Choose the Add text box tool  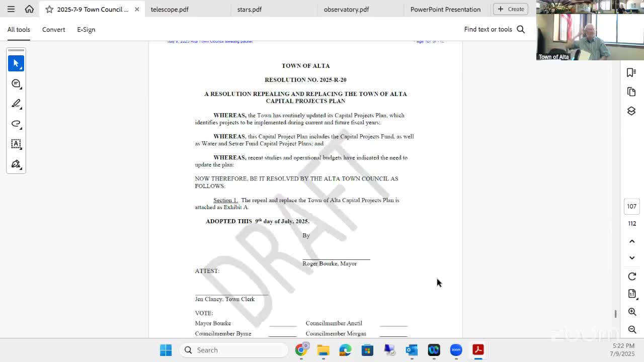click(x=16, y=144)
